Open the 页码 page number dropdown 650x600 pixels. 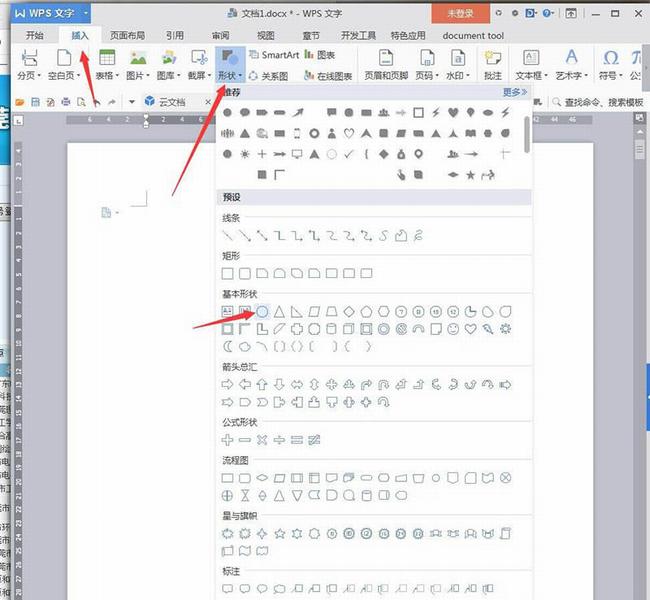pyautogui.click(x=427, y=65)
